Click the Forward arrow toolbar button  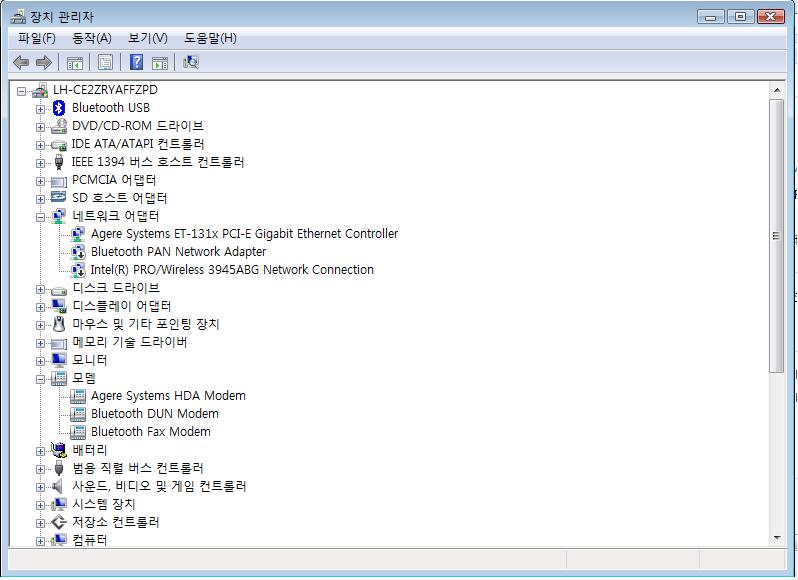click(44, 62)
